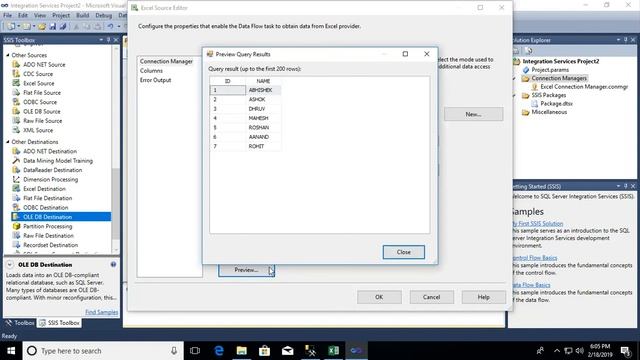The height and width of the screenshot is (360, 640).
Task: Collapse SSIS Packages folder node
Action: pyautogui.click(x=514, y=95)
